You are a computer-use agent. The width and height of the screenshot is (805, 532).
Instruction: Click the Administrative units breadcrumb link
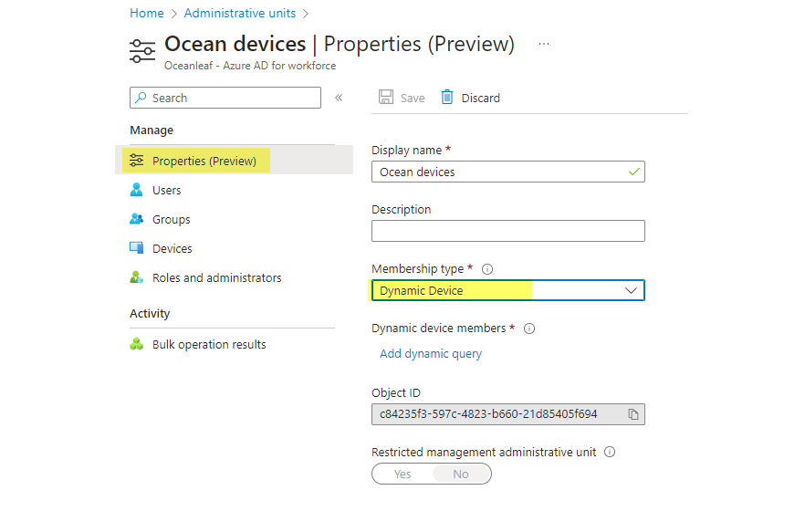coord(240,14)
